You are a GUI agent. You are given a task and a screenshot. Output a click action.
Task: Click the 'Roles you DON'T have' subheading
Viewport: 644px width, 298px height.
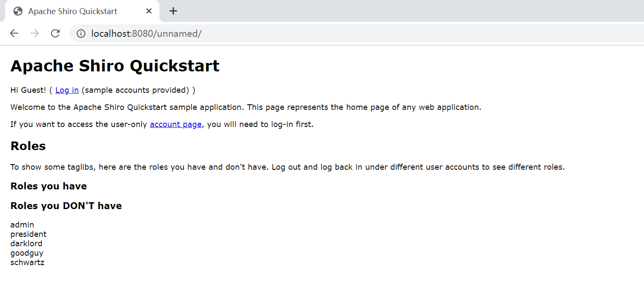[x=66, y=206]
